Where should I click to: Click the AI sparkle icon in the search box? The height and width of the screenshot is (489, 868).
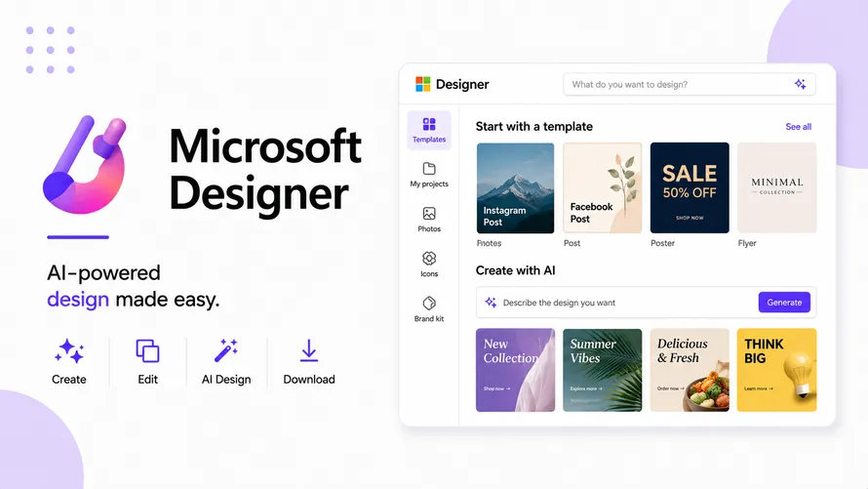click(800, 84)
